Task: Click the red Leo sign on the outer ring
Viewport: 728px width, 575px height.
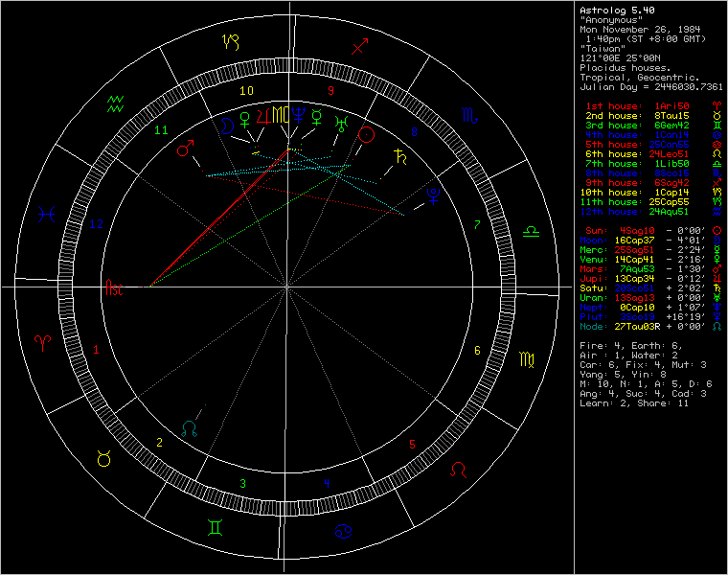Action: pos(461,470)
